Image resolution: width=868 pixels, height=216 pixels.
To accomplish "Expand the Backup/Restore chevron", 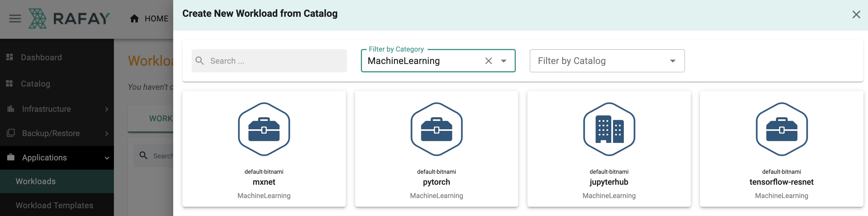I will [x=107, y=133].
